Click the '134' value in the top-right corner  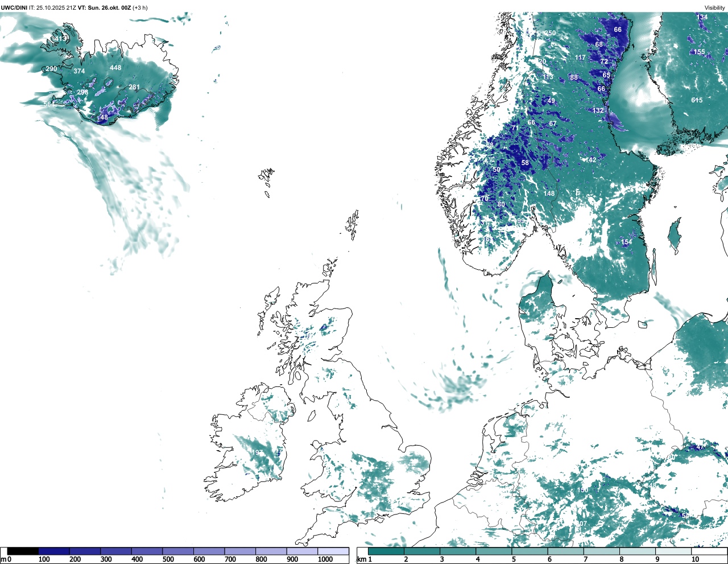(x=702, y=17)
